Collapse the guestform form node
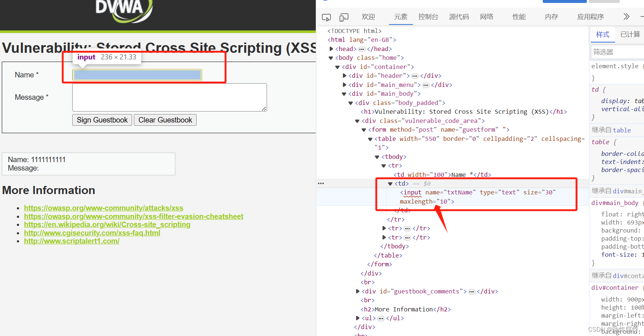 pyautogui.click(x=364, y=130)
